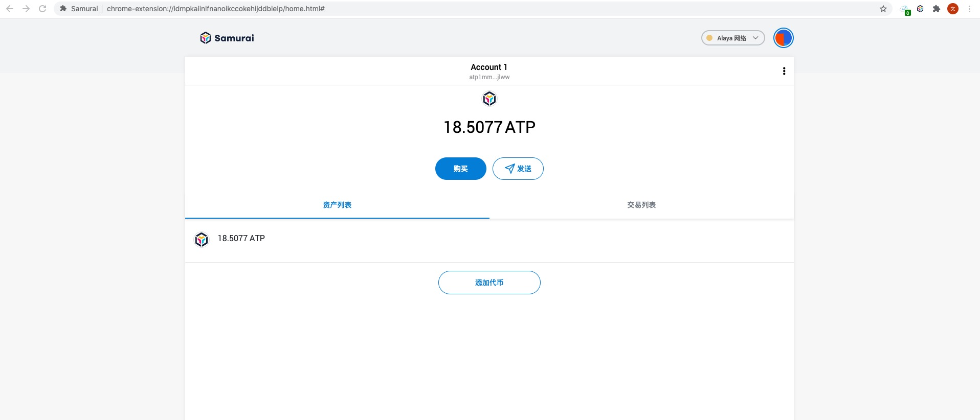Open the Chrome profile avatar menu
This screenshot has height=420, width=980.
coord(952,9)
